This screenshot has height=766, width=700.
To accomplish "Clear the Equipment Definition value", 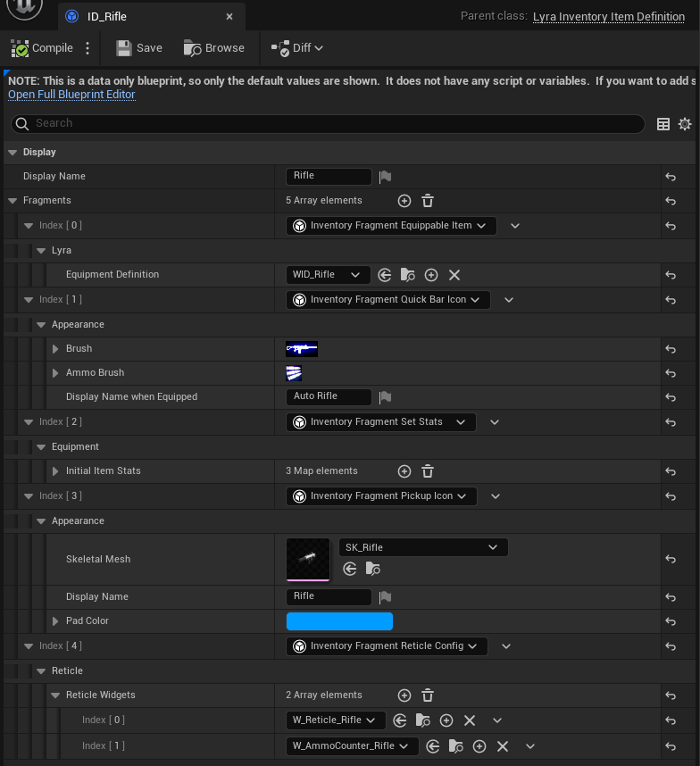I will click(454, 275).
